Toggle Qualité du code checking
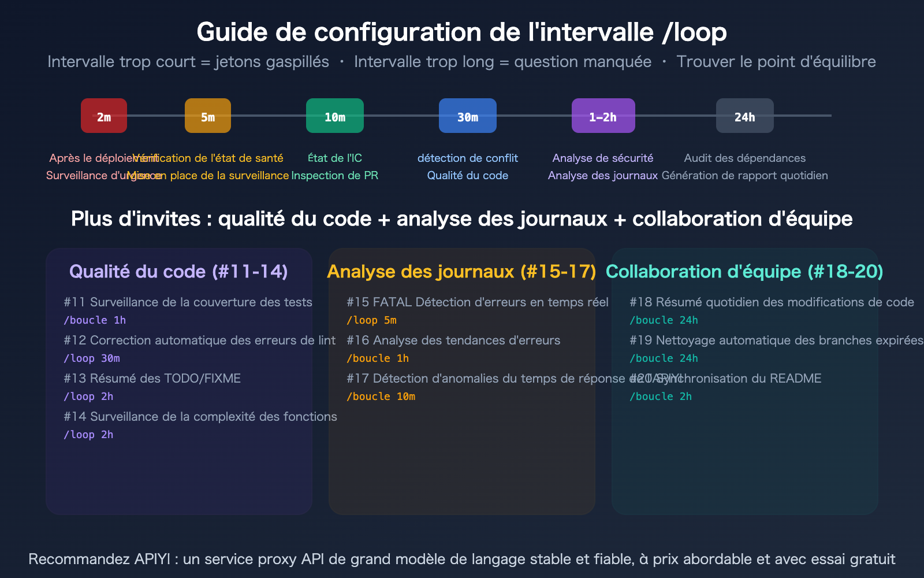This screenshot has width=924, height=578. click(468, 175)
